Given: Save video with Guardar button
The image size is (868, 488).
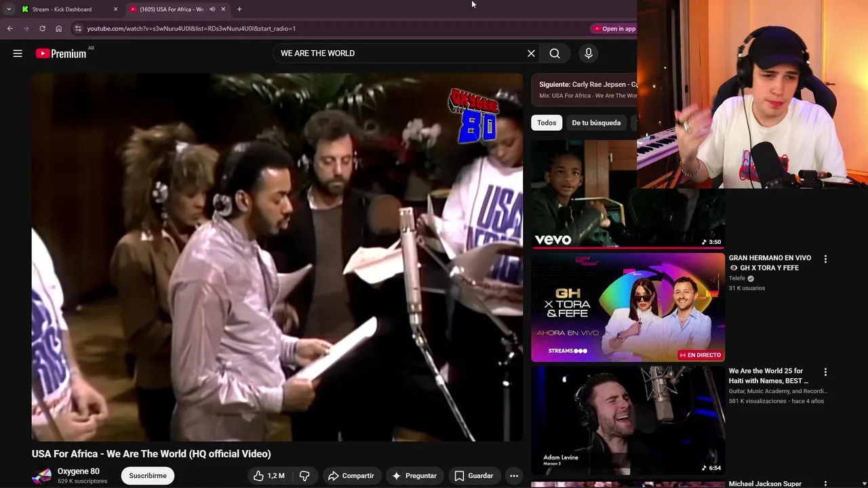Looking at the screenshot, I should pyautogui.click(x=473, y=476).
